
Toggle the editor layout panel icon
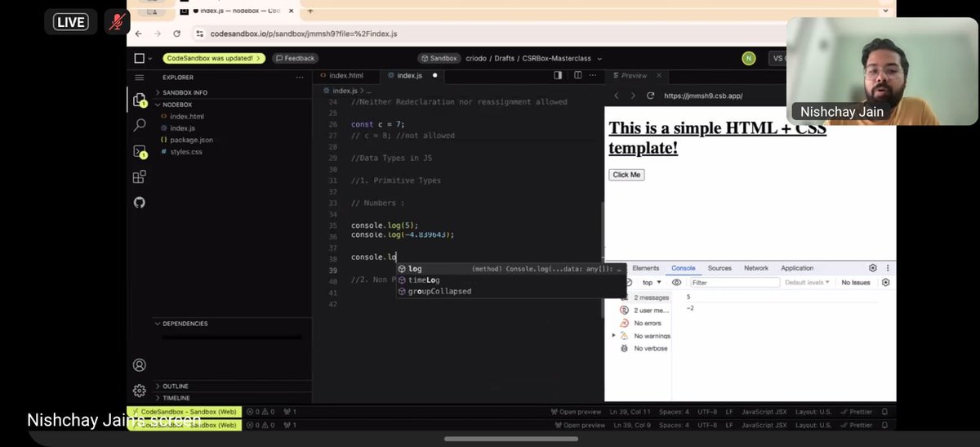(x=558, y=75)
